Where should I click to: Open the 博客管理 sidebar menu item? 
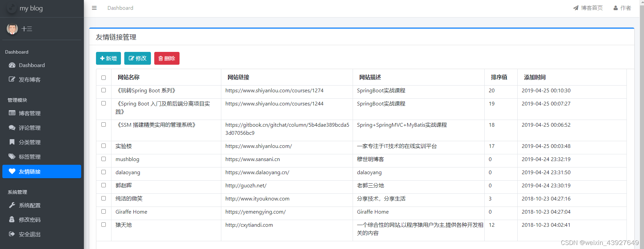(42, 113)
